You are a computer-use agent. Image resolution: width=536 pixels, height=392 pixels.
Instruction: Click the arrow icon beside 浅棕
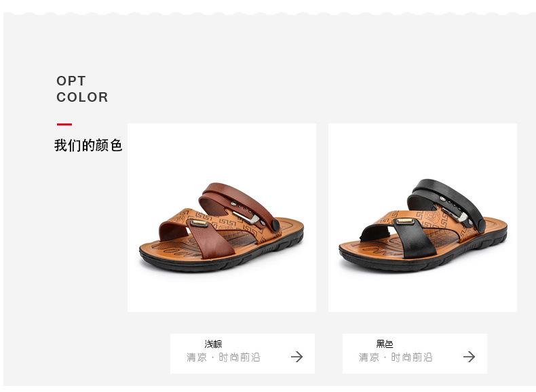click(x=296, y=357)
